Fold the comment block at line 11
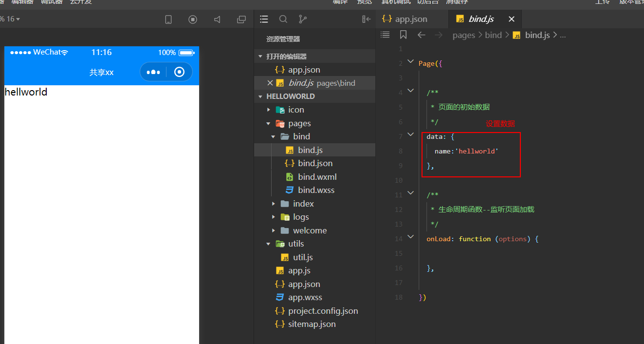 coord(411,193)
